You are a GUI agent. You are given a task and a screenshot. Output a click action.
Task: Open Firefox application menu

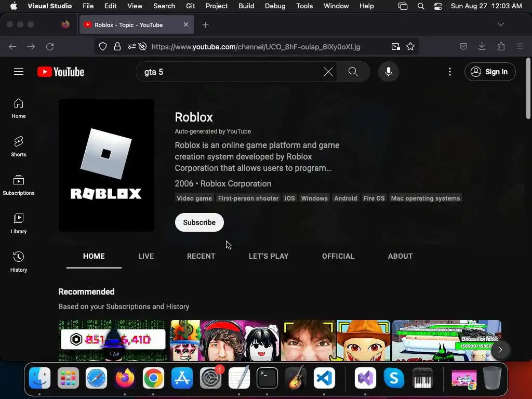click(x=520, y=46)
